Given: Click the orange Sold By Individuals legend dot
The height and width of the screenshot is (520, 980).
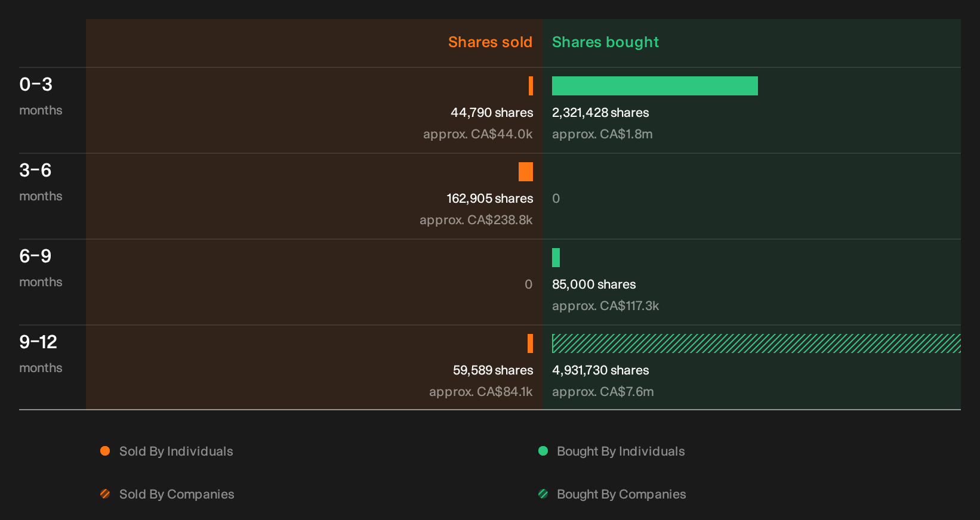Looking at the screenshot, I should (x=105, y=451).
